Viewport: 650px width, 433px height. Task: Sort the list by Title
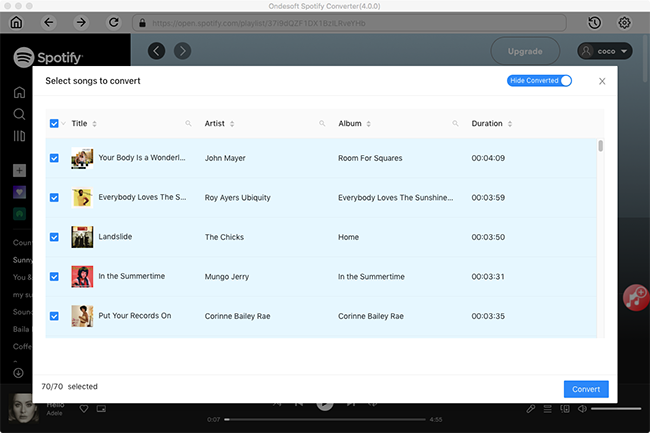coord(95,123)
